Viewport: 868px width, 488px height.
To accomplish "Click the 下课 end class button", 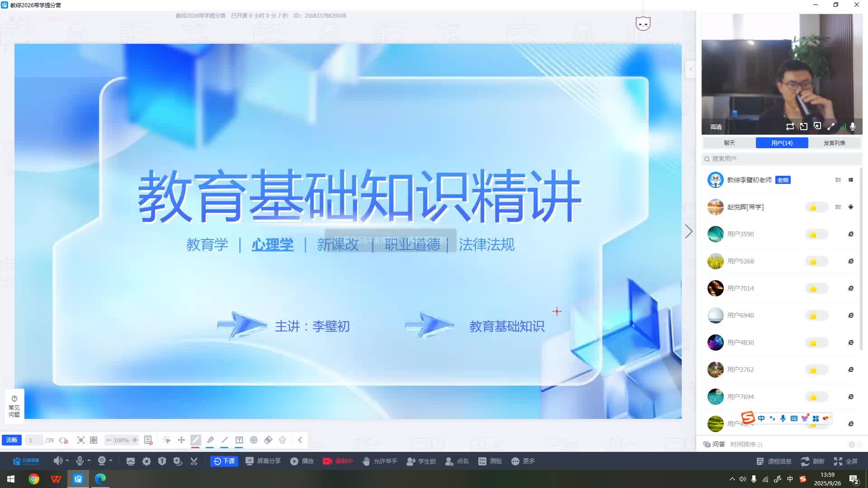I will (224, 461).
